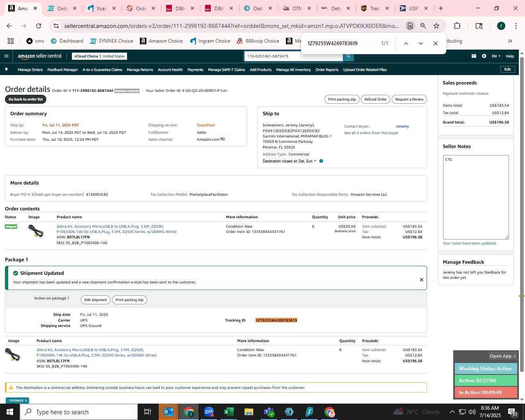Open Payments menu item

click(195, 70)
